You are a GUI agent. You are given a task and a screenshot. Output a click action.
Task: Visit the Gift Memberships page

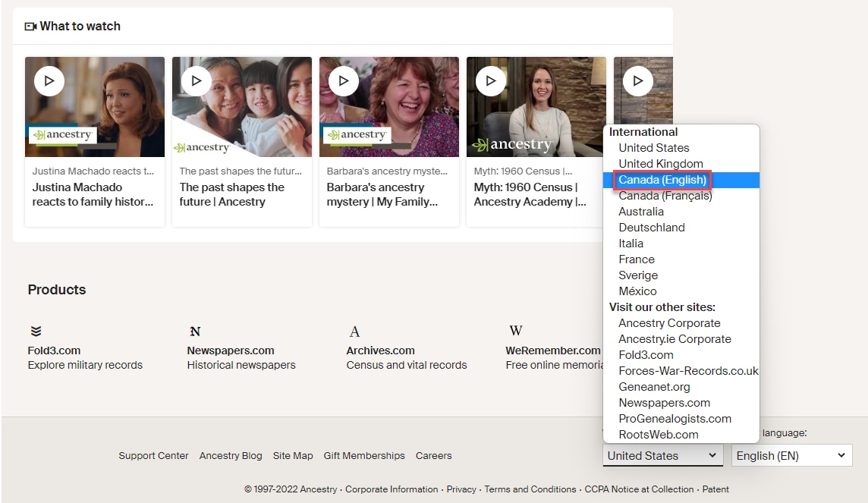[x=364, y=455]
